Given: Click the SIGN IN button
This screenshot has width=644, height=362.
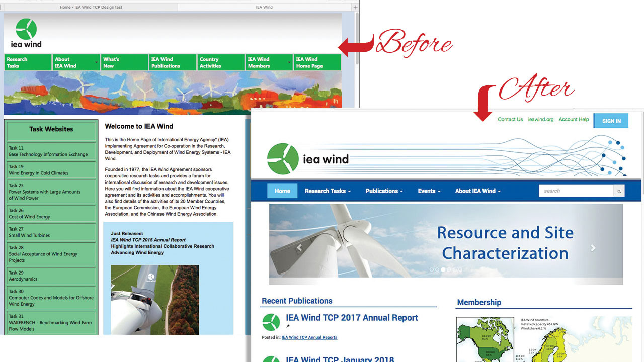Looking at the screenshot, I should click(x=611, y=121).
